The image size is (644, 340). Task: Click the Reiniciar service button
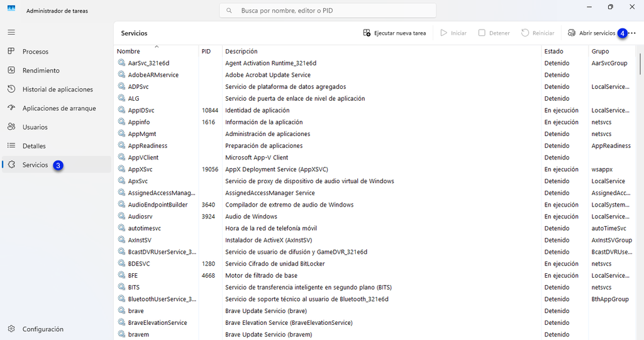point(538,33)
